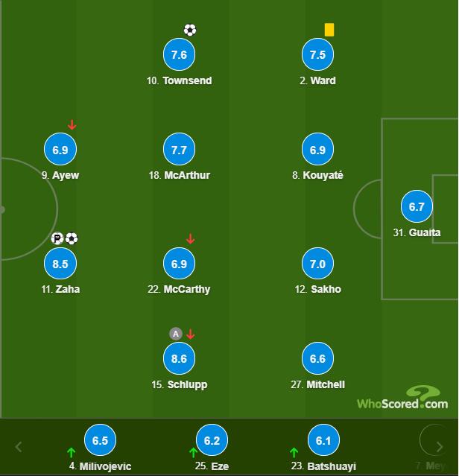Viewport: 459px width, 476px height.
Task: Click Batshuayi's green substituted-on arrow
Action: tap(294, 452)
